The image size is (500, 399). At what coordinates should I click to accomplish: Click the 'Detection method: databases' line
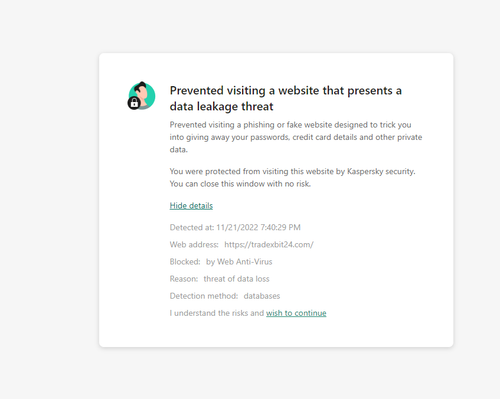pyautogui.click(x=225, y=296)
